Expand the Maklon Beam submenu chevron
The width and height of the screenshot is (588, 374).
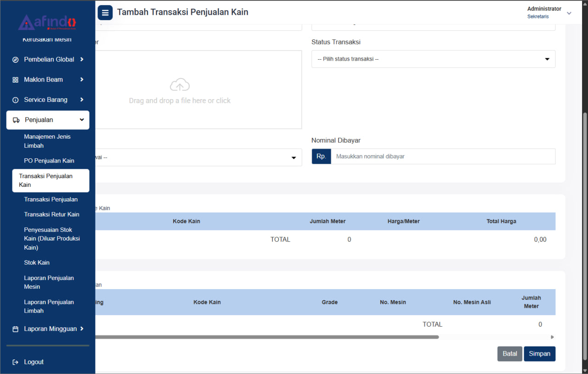[x=82, y=79]
